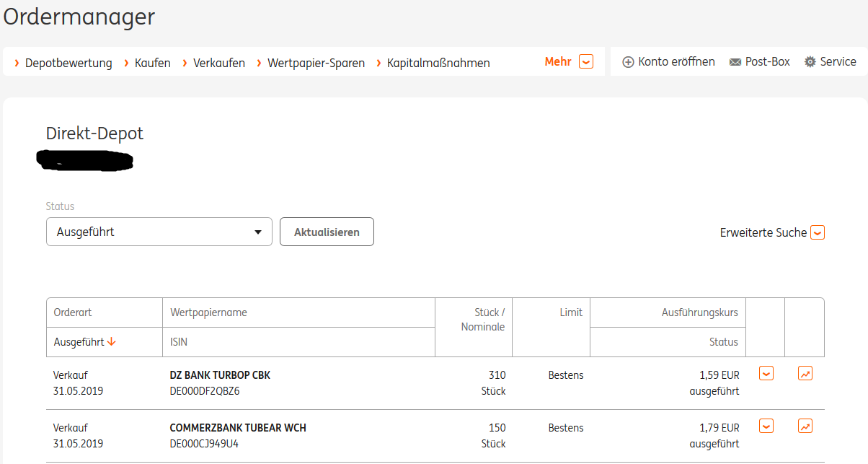Click the ISIN column subheader
868x464 pixels.
pos(179,342)
